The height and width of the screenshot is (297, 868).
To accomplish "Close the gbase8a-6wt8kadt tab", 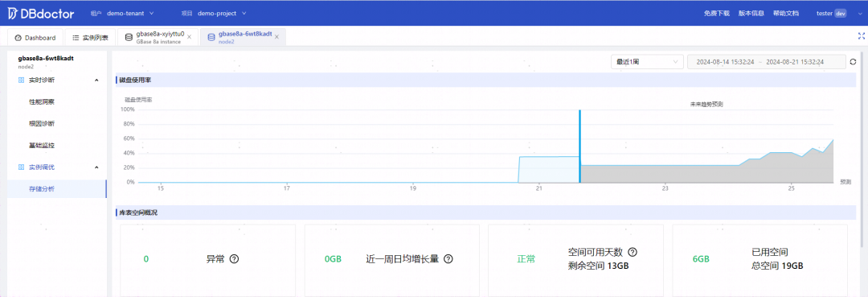I will click(x=276, y=37).
